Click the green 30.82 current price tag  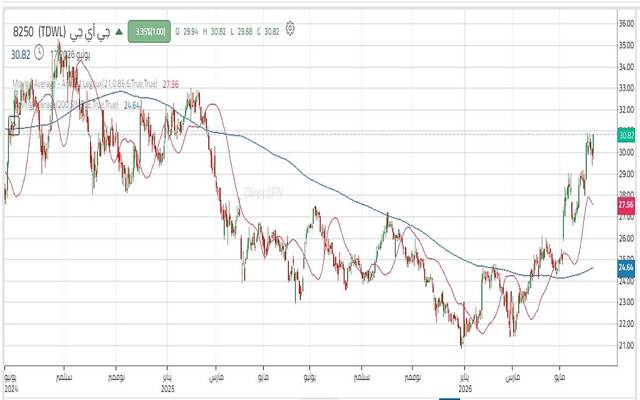pyautogui.click(x=626, y=136)
